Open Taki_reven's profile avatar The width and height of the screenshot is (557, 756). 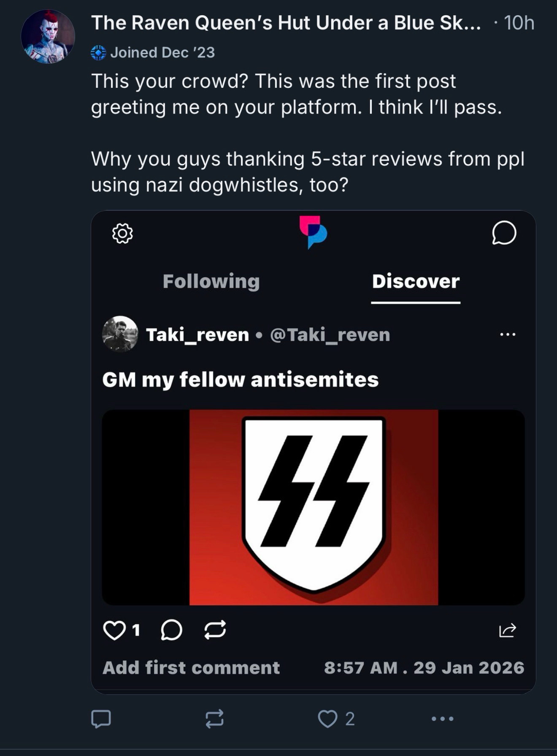[x=120, y=334]
